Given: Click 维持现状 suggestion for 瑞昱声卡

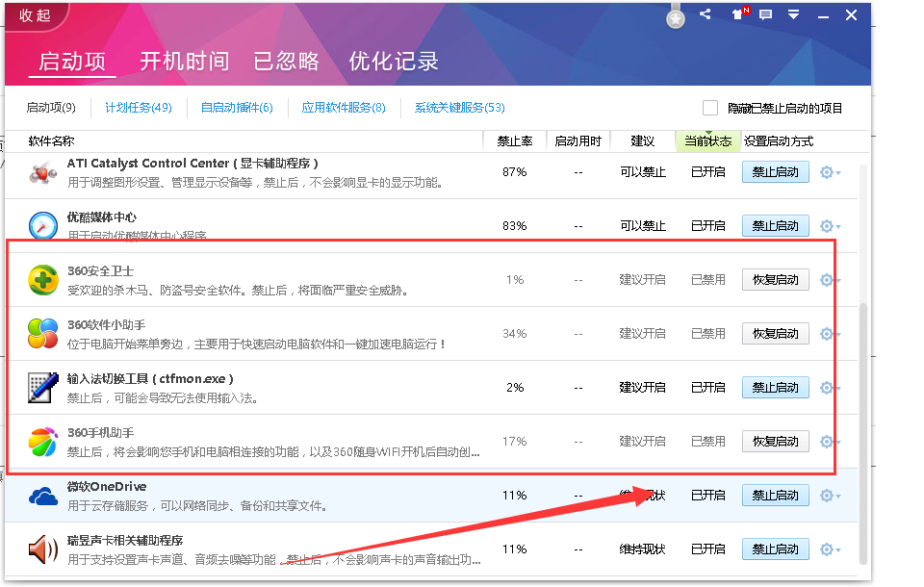Looking at the screenshot, I should coord(642,549).
